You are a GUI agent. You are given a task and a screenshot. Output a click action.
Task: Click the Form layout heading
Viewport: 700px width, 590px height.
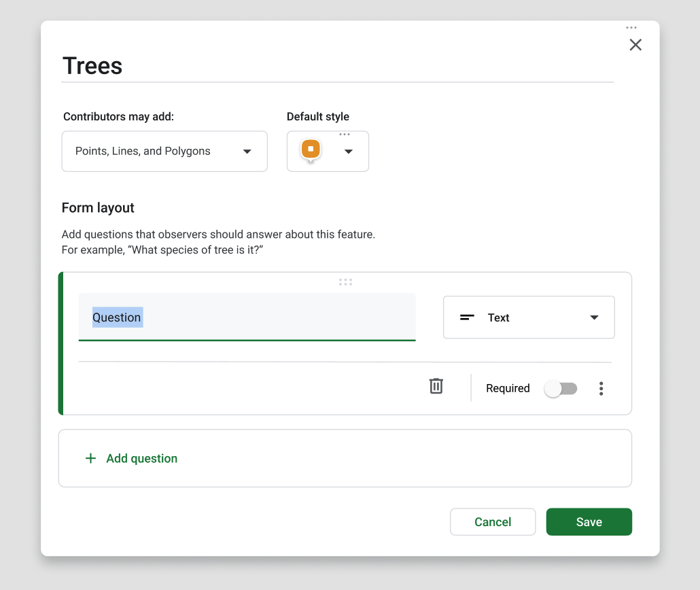98,208
